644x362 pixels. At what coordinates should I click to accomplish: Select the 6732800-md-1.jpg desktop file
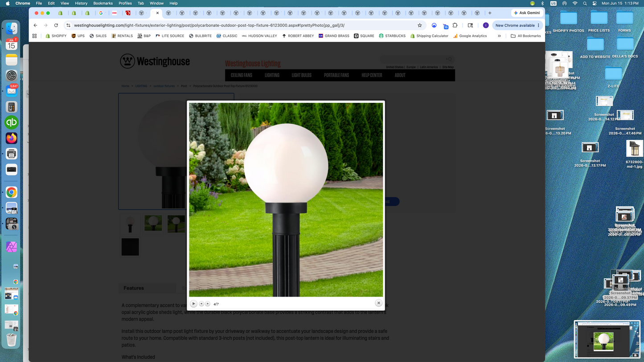(634, 155)
